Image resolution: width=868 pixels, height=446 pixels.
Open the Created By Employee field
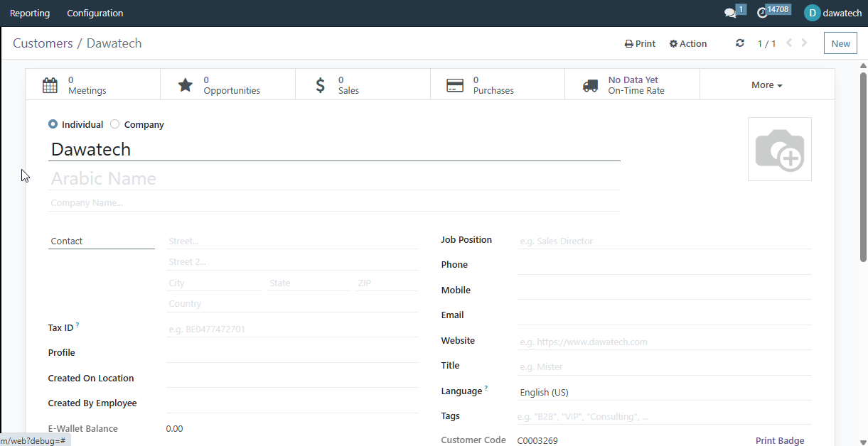(292, 404)
